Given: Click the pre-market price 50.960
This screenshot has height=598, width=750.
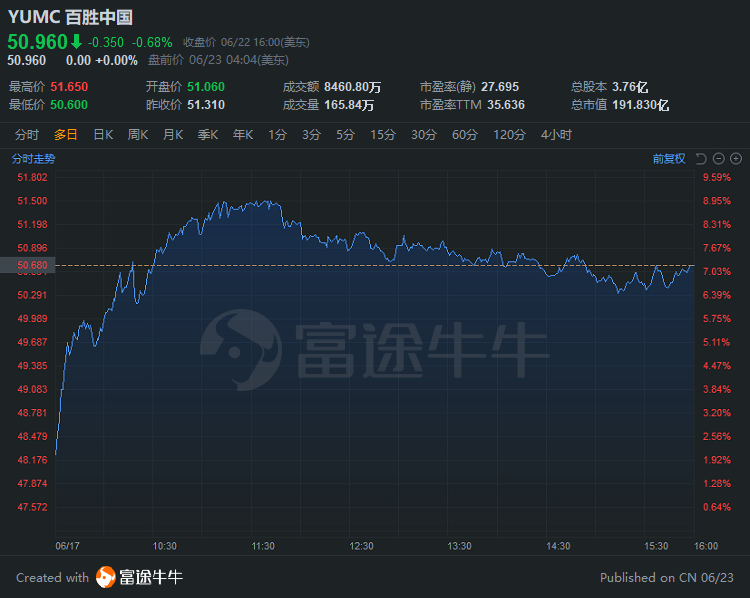Looking at the screenshot, I should (x=27, y=60).
